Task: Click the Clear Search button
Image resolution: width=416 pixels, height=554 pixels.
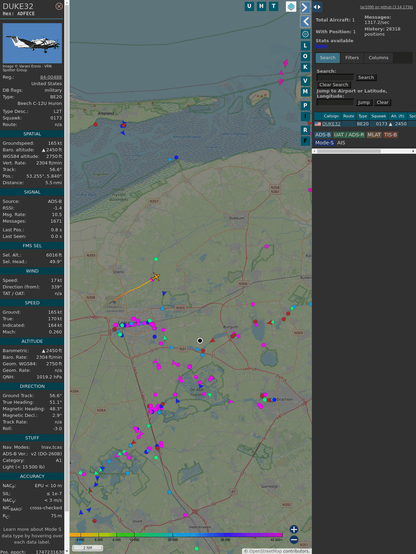Action: pyautogui.click(x=334, y=84)
